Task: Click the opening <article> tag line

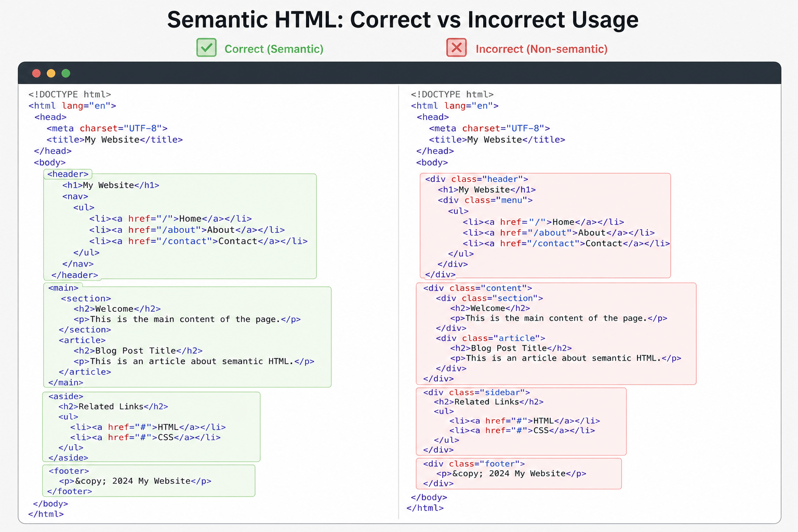Action: (82, 340)
